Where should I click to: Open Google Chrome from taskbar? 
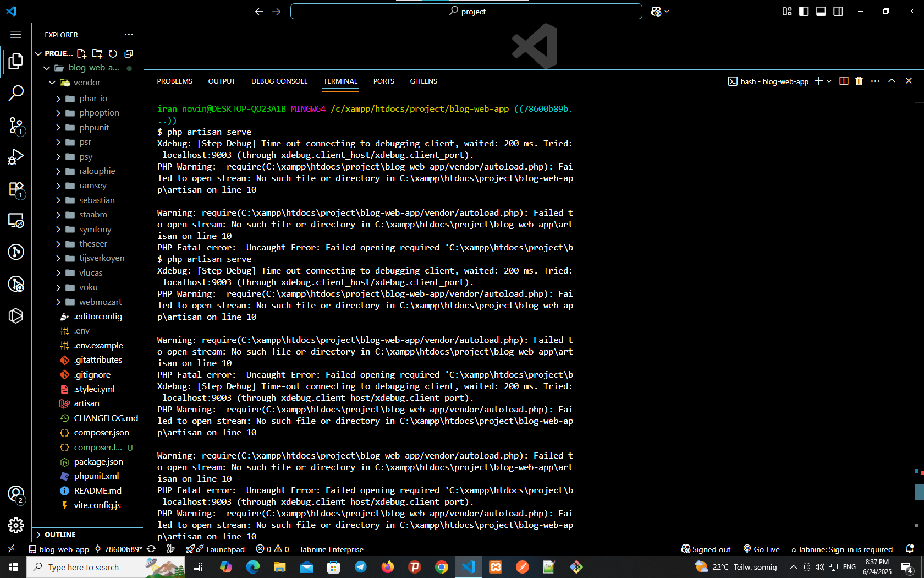tap(442, 567)
